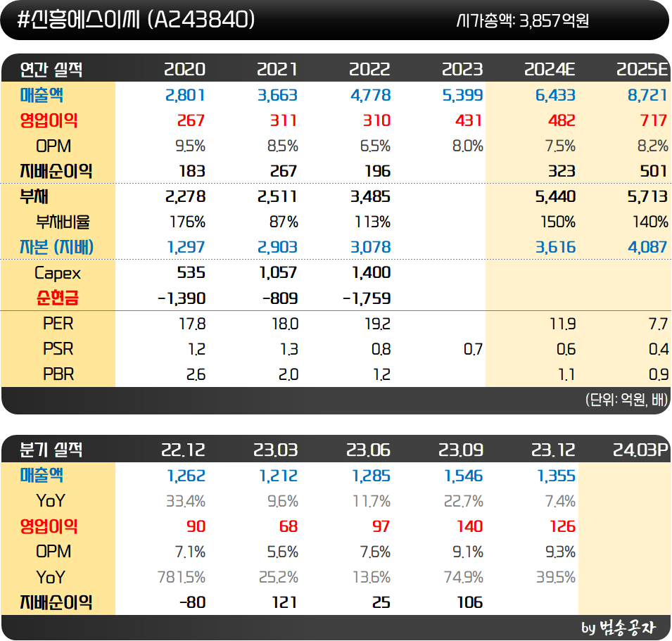672x641 pixels.
Task: Click the 2024E 매출액 value 6,433
Action: [555, 95]
